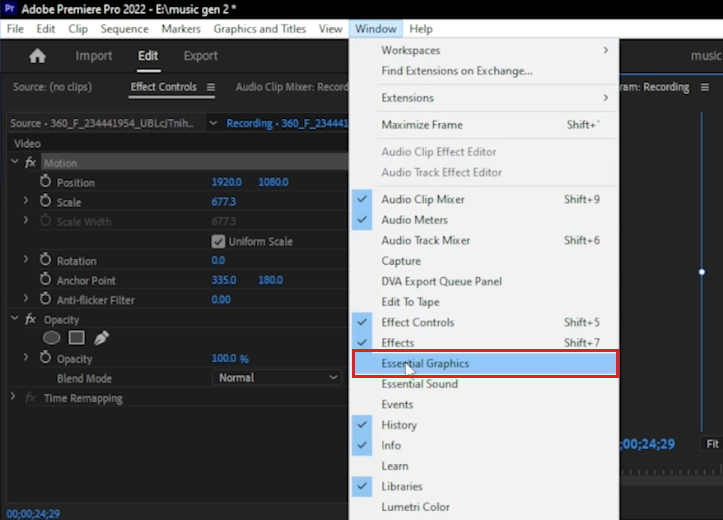723x520 pixels.
Task: Collapse the Opacity effect group
Action: [x=15, y=319]
